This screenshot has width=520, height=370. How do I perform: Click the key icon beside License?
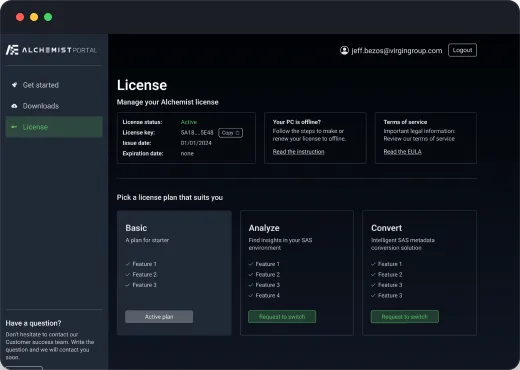[x=14, y=127]
